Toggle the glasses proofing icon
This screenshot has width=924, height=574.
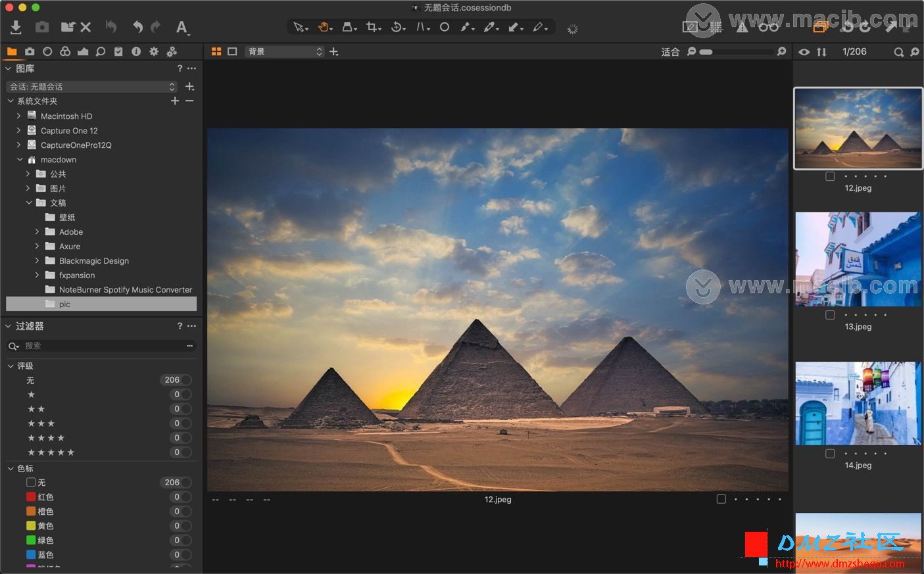768,27
